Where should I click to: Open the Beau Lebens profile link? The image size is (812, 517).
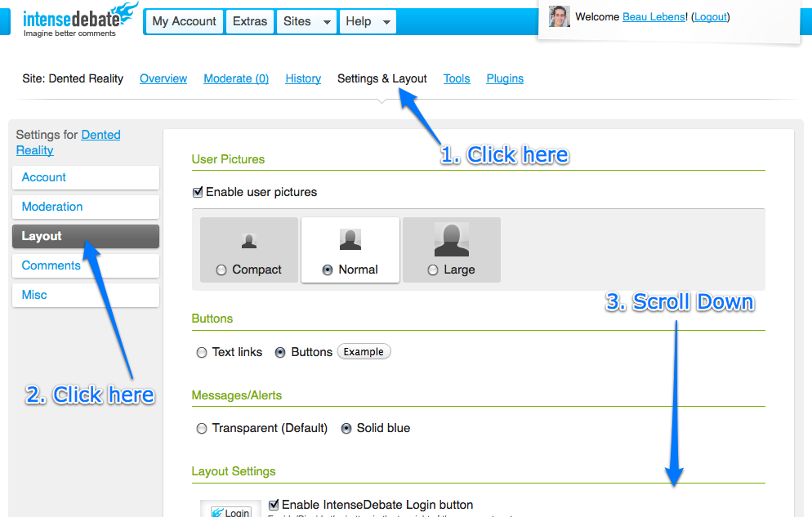tap(654, 16)
